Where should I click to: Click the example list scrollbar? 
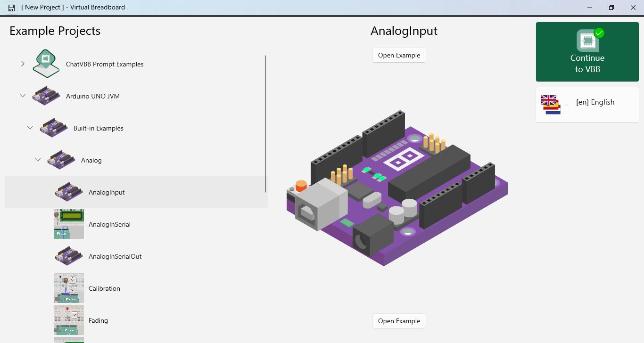265,124
